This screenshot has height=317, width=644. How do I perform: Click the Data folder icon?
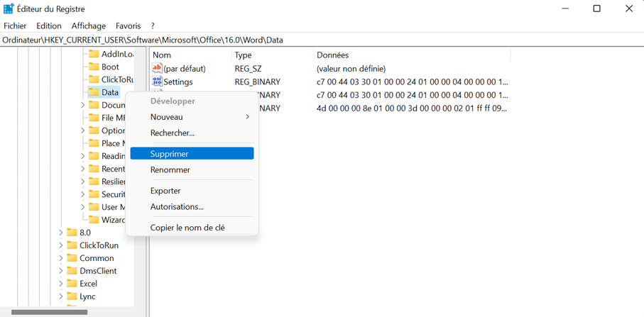pos(94,92)
